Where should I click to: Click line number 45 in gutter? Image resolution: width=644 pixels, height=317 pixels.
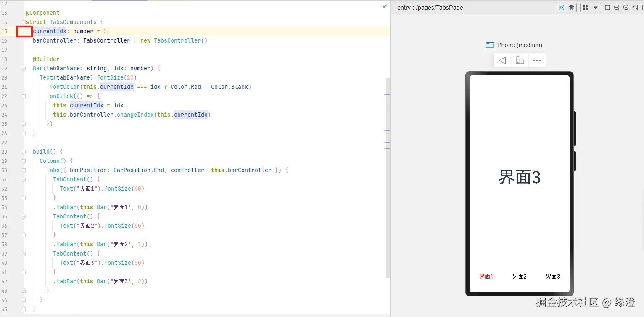5,309
